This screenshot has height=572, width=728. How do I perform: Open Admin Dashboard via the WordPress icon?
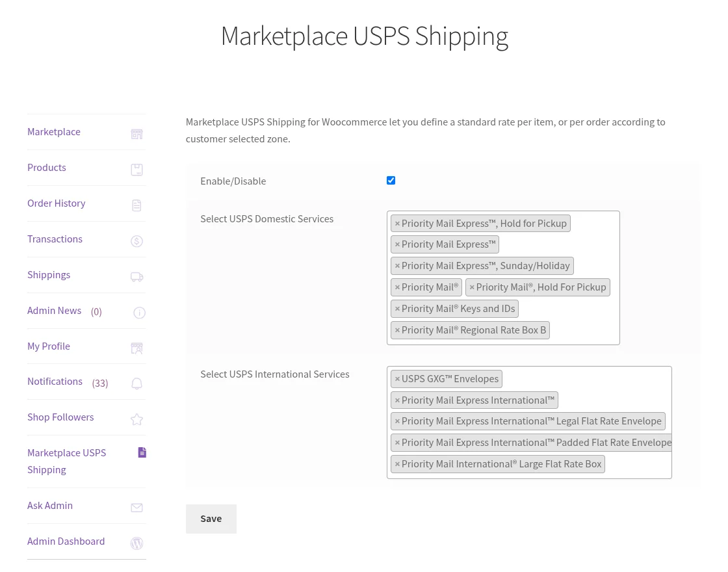136,543
